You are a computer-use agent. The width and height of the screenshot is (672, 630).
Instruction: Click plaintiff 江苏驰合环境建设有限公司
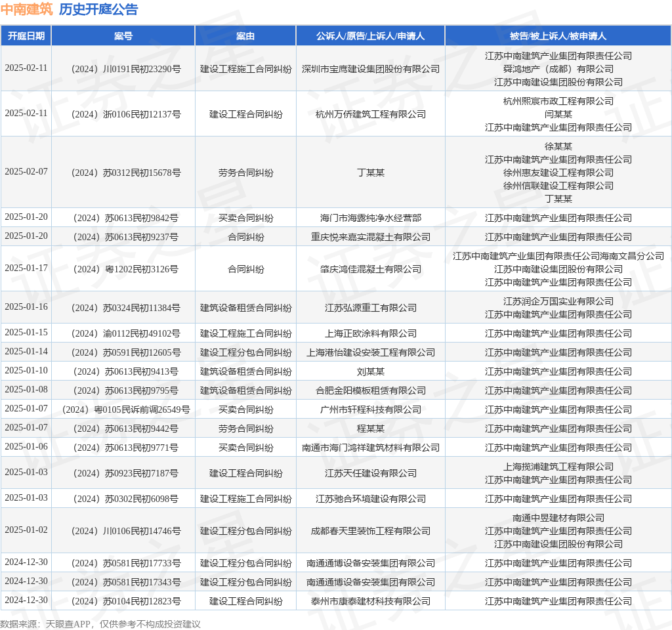371,499
